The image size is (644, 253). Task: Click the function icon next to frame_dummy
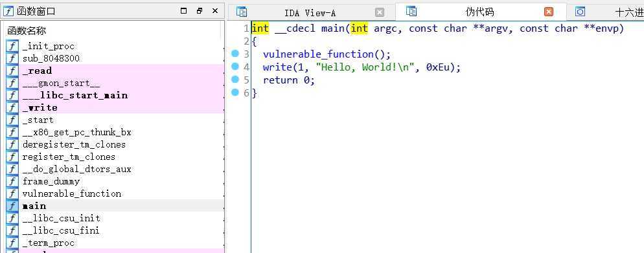(12, 181)
